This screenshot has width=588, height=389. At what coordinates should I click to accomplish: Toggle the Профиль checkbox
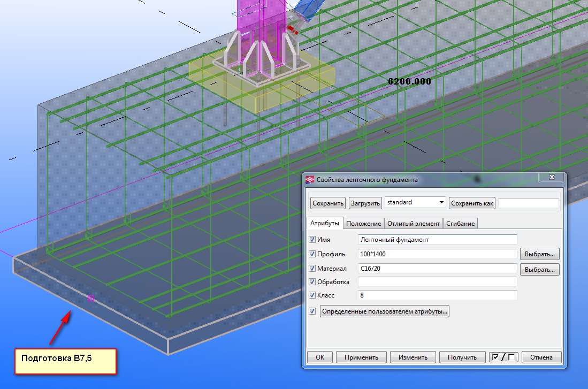coord(312,254)
